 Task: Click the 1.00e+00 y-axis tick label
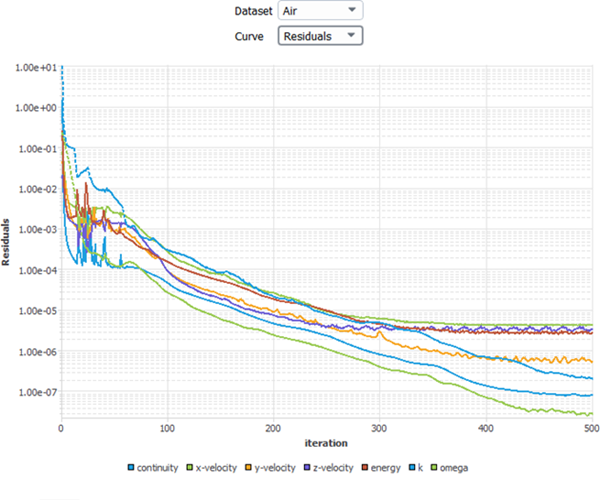pos(36,108)
